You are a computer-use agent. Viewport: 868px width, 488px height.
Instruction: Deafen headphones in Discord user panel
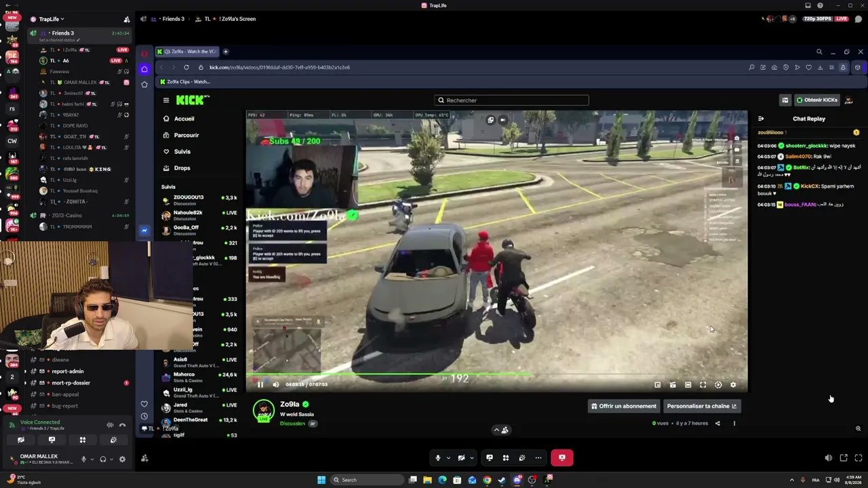pos(103,459)
